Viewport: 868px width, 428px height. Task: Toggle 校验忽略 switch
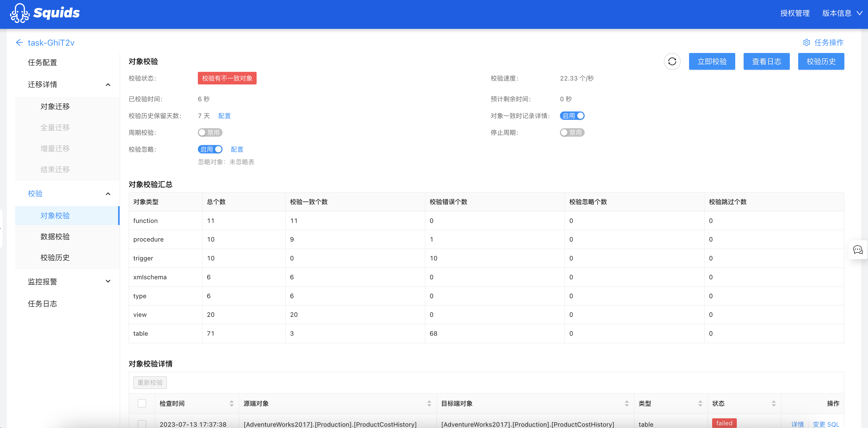(210, 149)
